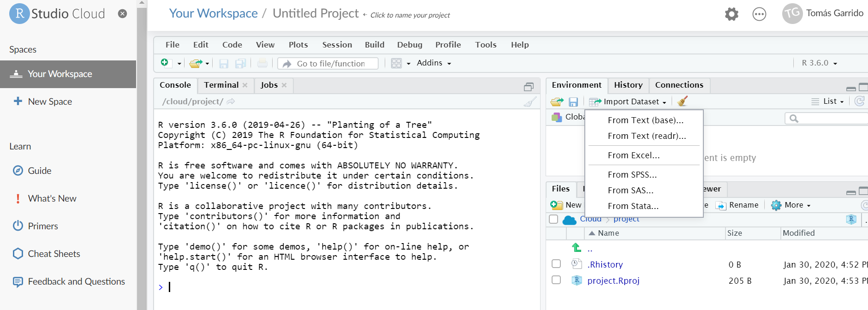This screenshot has height=310, width=868.
Task: Click the open file folder icon
Action: (196, 63)
